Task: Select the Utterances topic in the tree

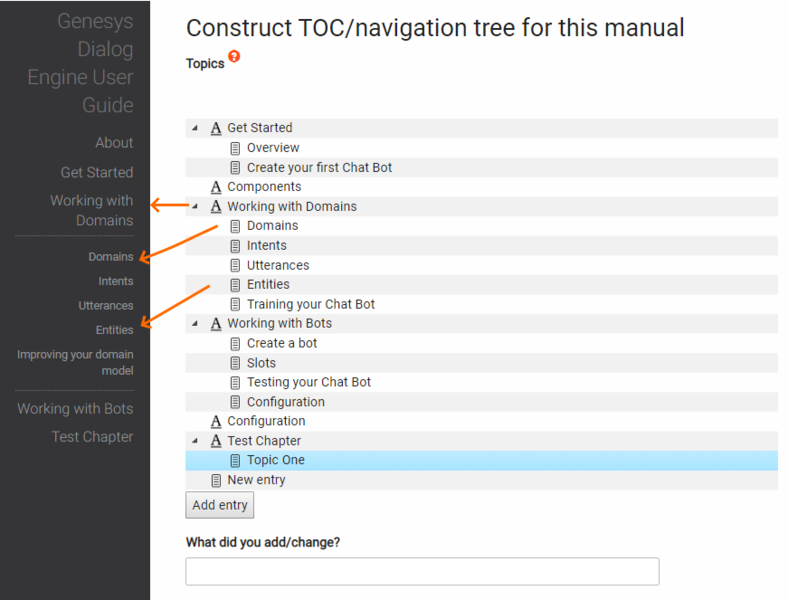Action: (x=481, y=265)
